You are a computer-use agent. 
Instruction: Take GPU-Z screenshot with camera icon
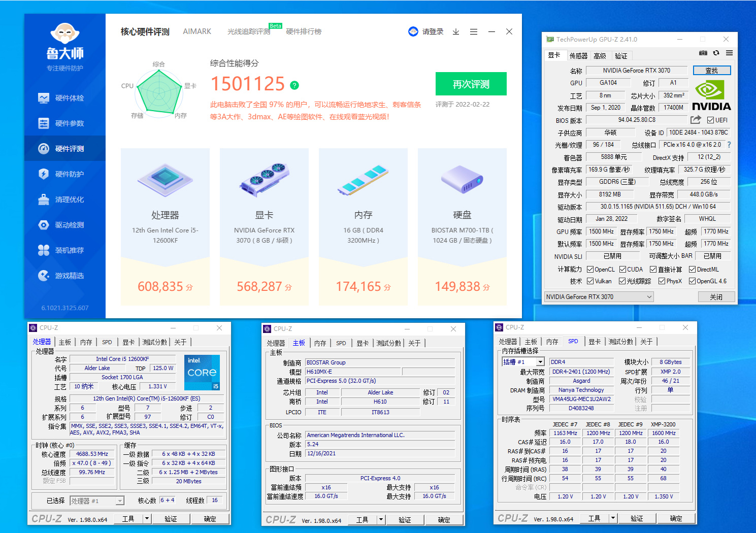703,53
